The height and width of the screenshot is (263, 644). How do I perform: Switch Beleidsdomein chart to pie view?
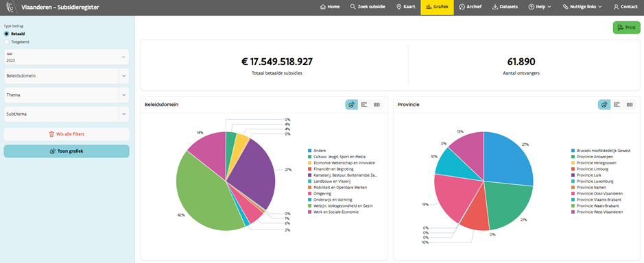coord(352,105)
